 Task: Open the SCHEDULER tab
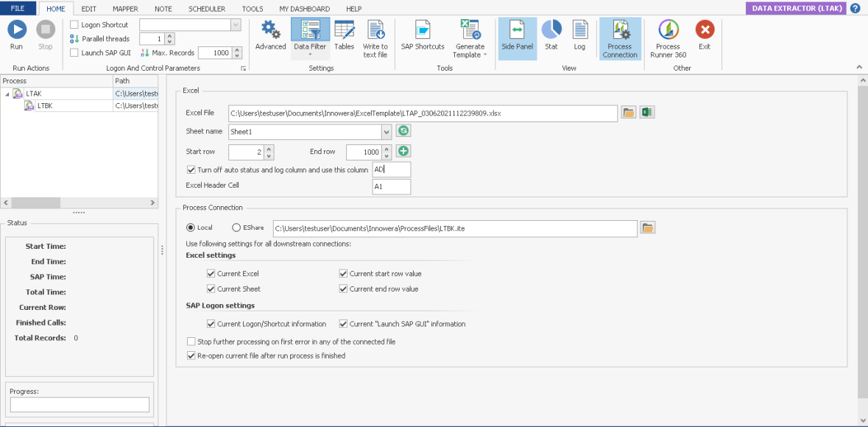207,9
